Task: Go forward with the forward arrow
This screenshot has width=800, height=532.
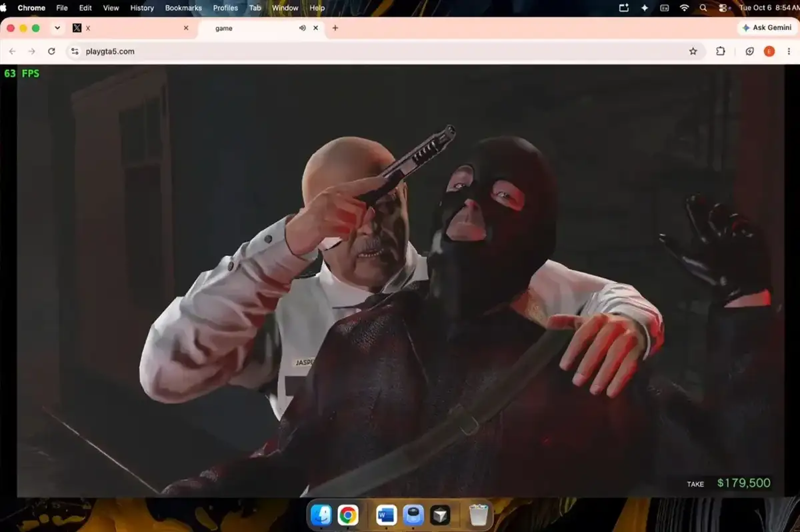Action: [31, 51]
